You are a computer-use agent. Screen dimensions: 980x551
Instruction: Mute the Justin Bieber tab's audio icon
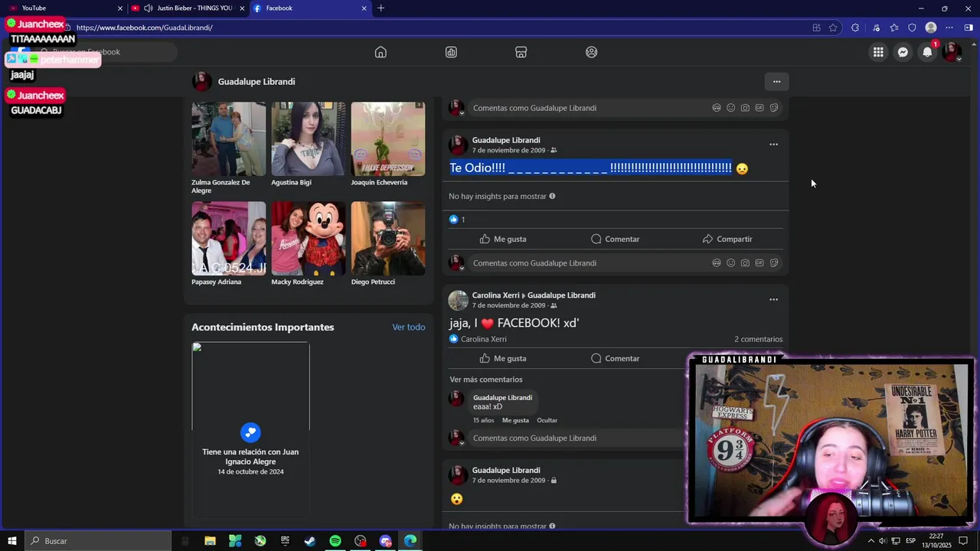(x=148, y=8)
